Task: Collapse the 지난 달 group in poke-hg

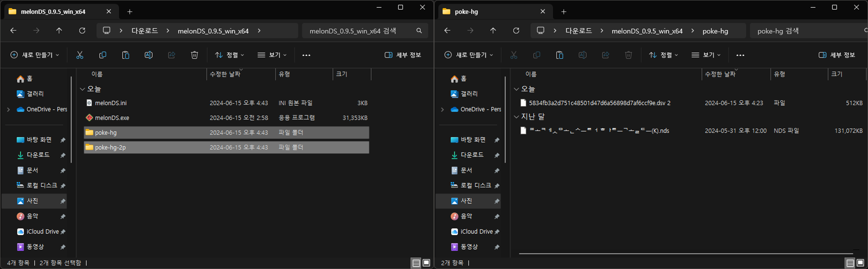Action: tap(516, 117)
